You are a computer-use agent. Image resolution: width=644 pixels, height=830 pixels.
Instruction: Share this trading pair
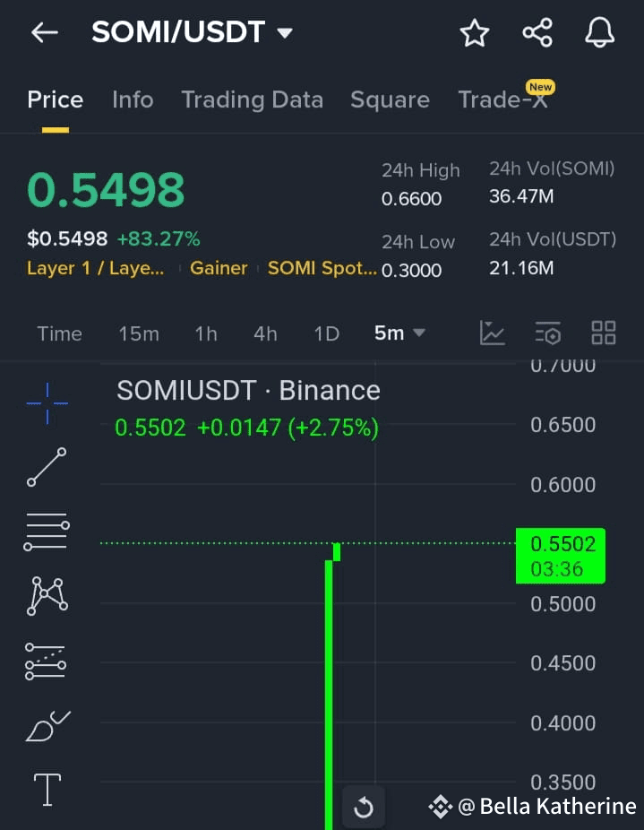pos(537,33)
